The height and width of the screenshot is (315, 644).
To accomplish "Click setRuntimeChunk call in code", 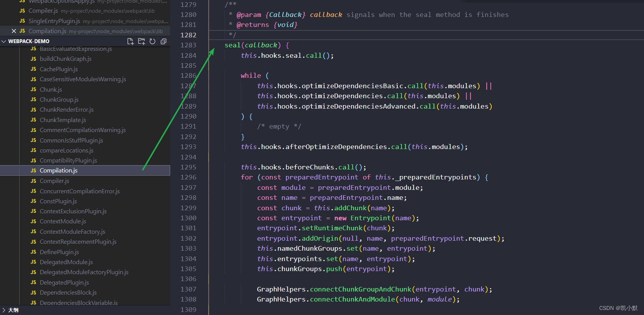I will click(332, 228).
